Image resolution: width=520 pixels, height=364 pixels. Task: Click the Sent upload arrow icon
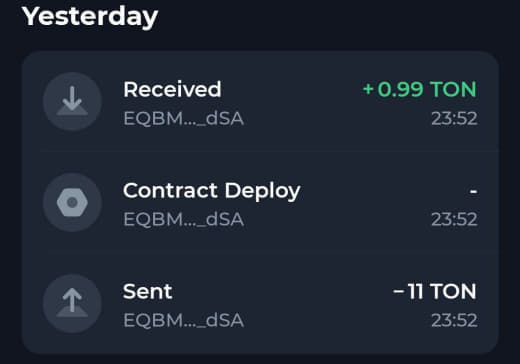tap(72, 303)
